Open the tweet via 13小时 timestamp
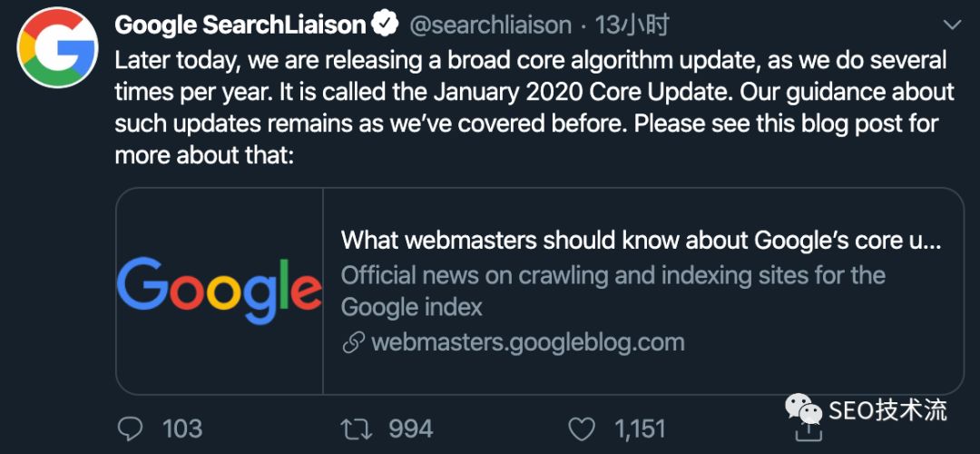The width and height of the screenshot is (980, 454). [632, 25]
